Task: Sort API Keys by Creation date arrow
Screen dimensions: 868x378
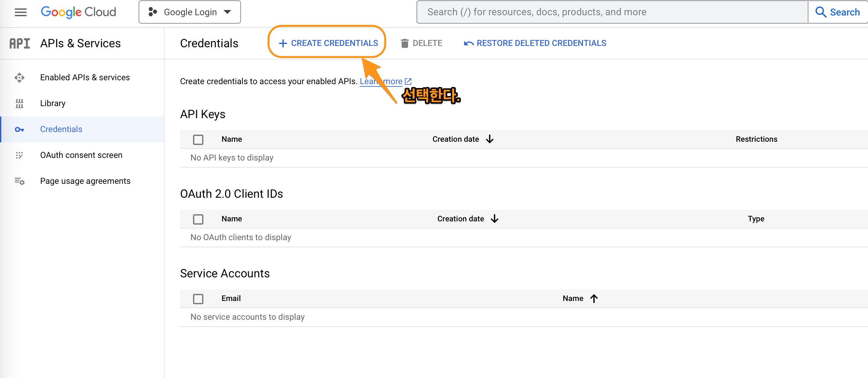Action: pos(490,139)
